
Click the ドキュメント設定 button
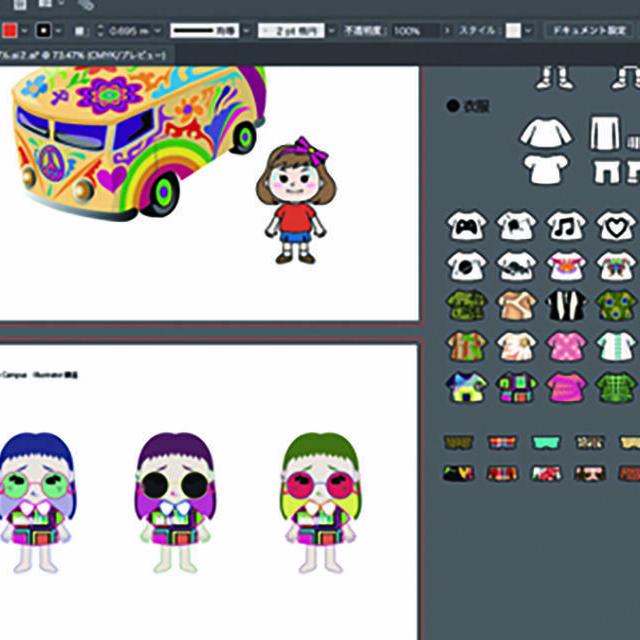click(589, 31)
